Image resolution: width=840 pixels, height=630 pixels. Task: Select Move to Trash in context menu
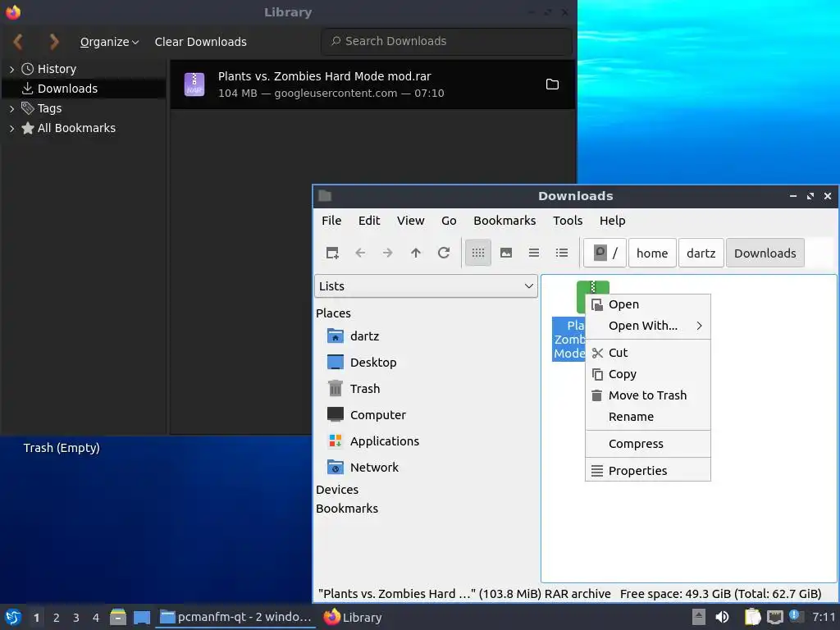[648, 395]
